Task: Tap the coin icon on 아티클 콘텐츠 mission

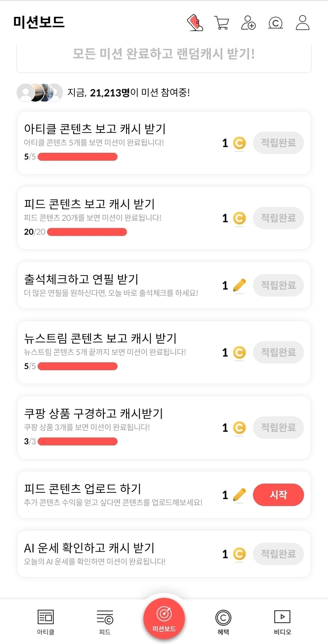Action: (239, 143)
